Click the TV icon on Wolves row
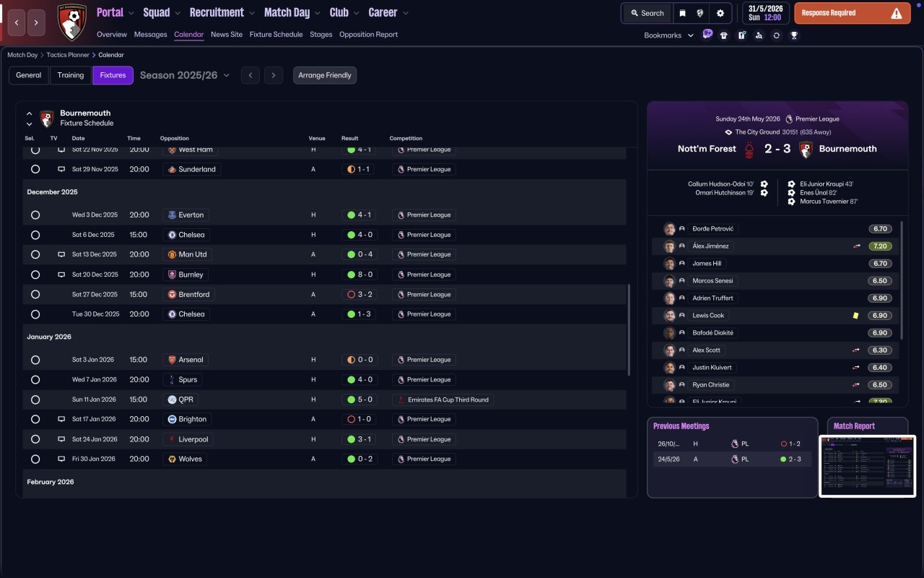924x578 pixels. click(x=61, y=459)
